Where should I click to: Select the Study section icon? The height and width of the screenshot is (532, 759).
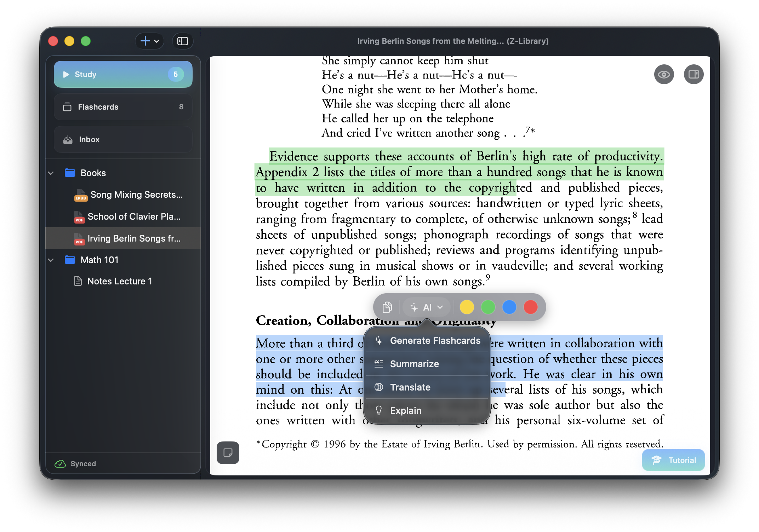tap(66, 74)
